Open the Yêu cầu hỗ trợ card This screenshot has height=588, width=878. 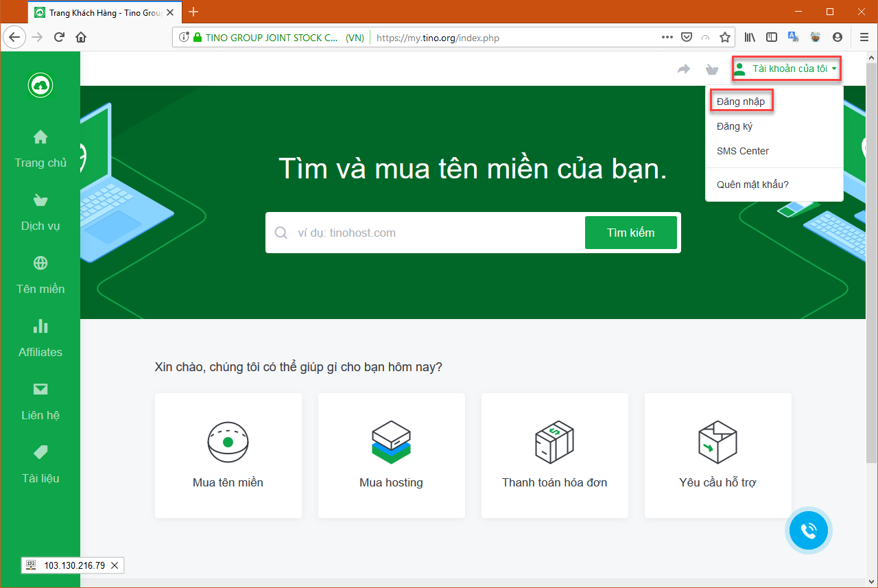pos(718,456)
